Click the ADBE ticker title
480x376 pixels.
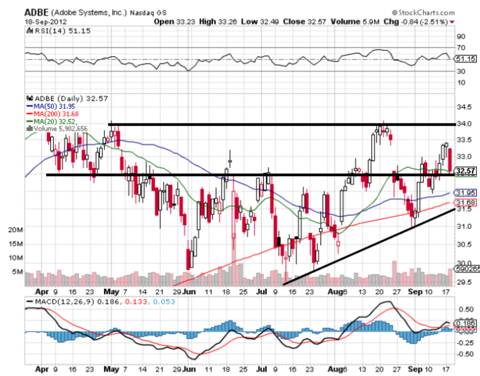36,13
